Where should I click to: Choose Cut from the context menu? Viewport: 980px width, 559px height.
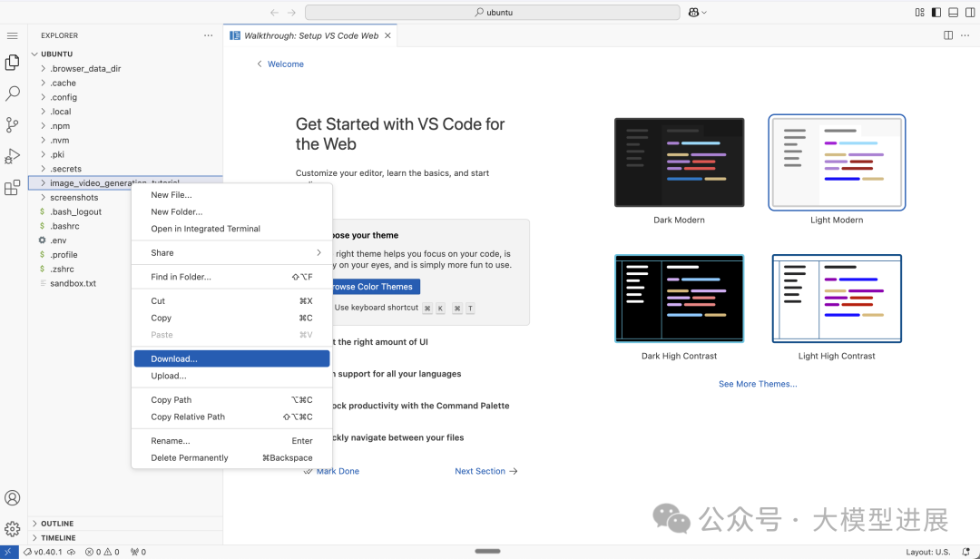point(232,300)
